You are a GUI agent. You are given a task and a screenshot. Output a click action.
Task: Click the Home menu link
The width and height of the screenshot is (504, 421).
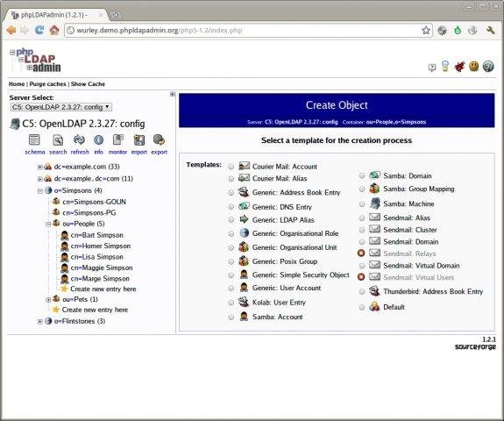click(x=17, y=84)
